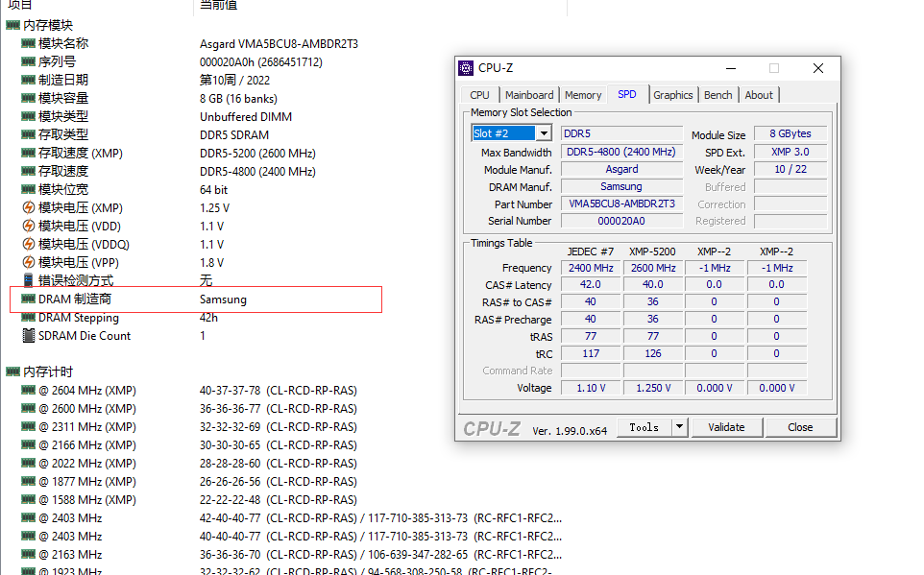924x575 pixels.
Task: Click timing 40-37-37-78 (CL-RCD-RP-RAS)
Action: pos(279,391)
